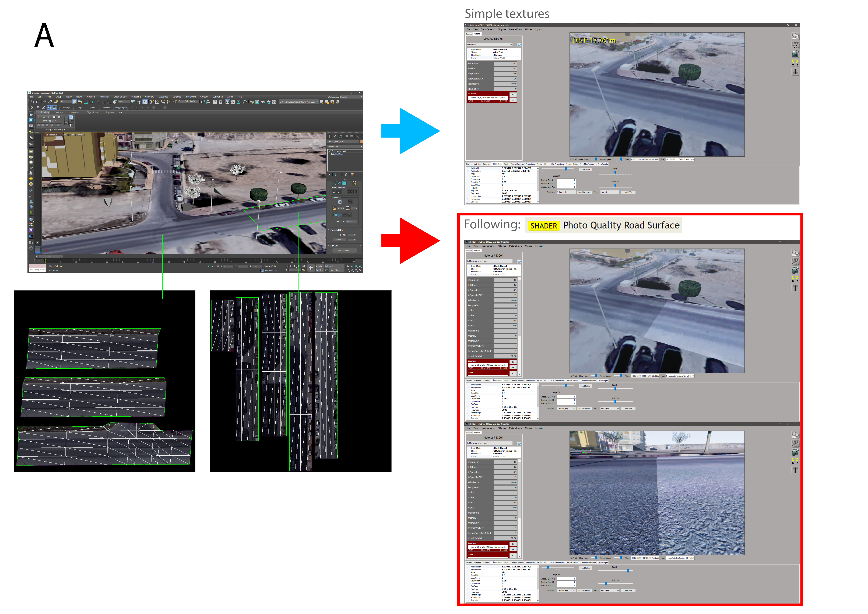The width and height of the screenshot is (868, 614).
Task: Click the Mirror tool icon
Action: click(x=203, y=102)
